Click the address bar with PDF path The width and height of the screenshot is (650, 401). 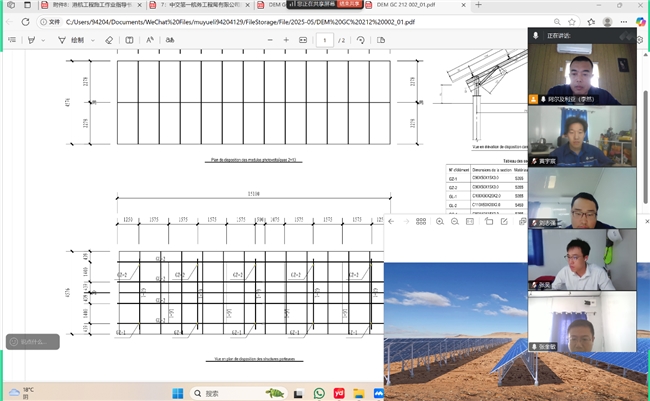click(240, 22)
